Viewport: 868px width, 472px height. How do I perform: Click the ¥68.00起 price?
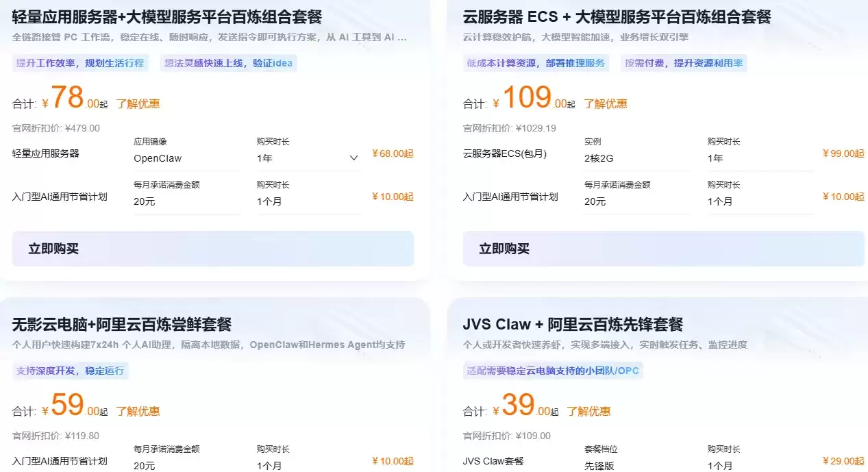(393, 153)
